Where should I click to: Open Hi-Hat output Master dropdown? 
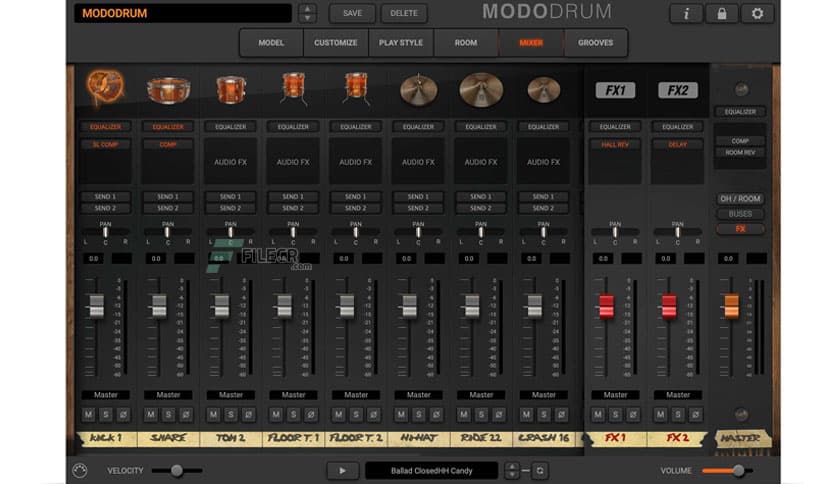tap(419, 395)
